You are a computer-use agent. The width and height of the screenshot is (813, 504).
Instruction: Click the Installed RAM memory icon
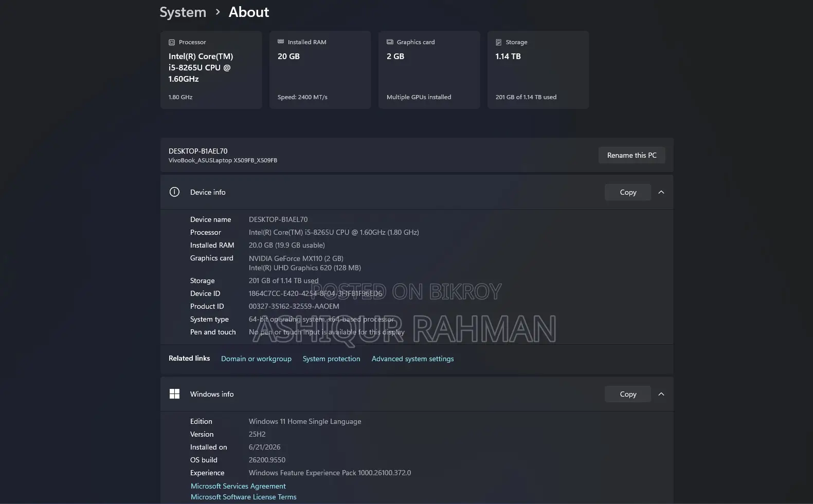(x=281, y=42)
